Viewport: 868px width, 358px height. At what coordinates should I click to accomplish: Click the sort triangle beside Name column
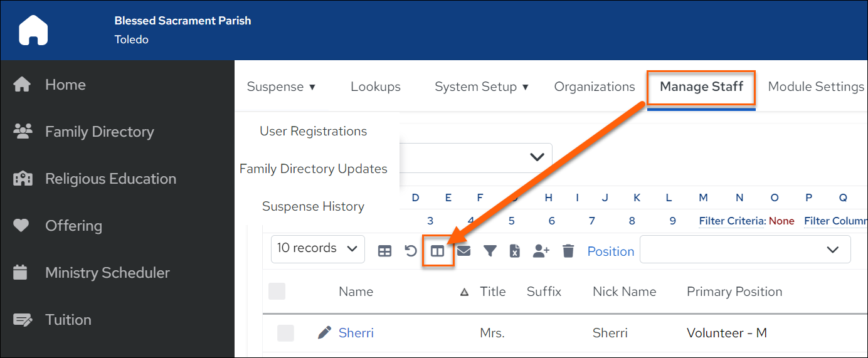pos(464,292)
